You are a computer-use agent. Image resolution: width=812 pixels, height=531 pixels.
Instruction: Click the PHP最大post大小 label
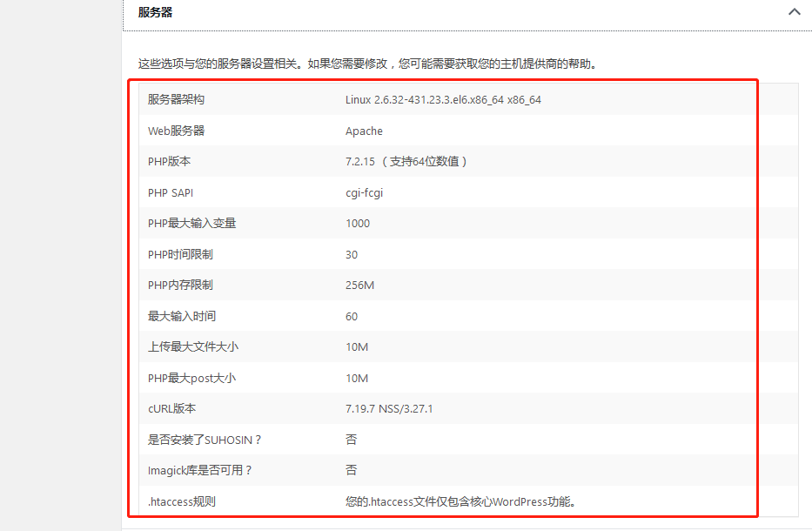192,378
